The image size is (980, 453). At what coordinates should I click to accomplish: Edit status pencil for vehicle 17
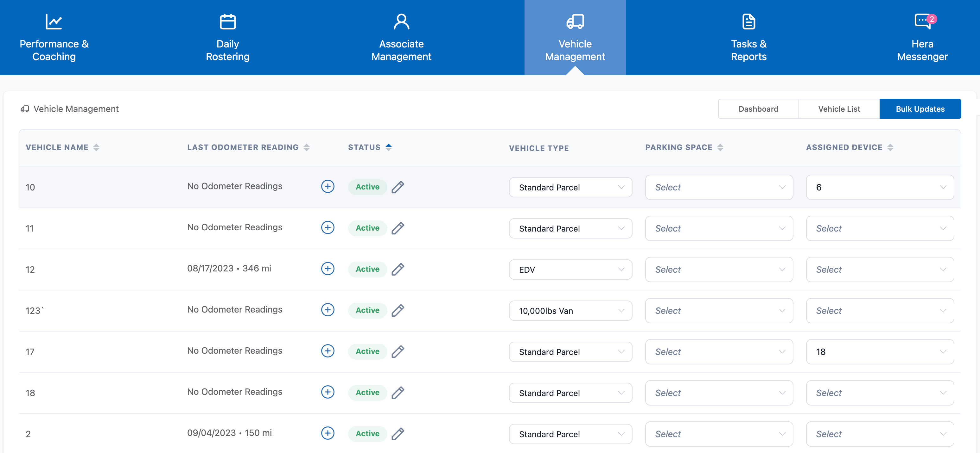[398, 351]
